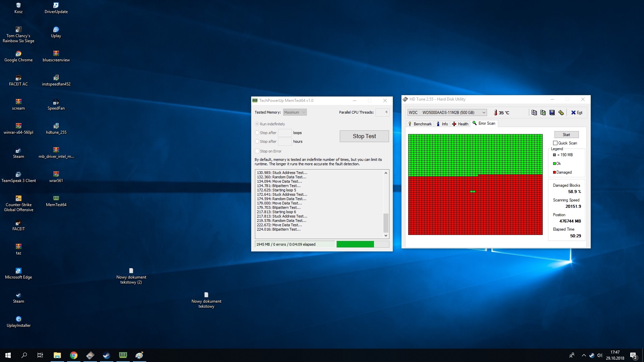This screenshot has height=362, width=644.
Task: Switch to the Info tab
Action: pyautogui.click(x=442, y=124)
